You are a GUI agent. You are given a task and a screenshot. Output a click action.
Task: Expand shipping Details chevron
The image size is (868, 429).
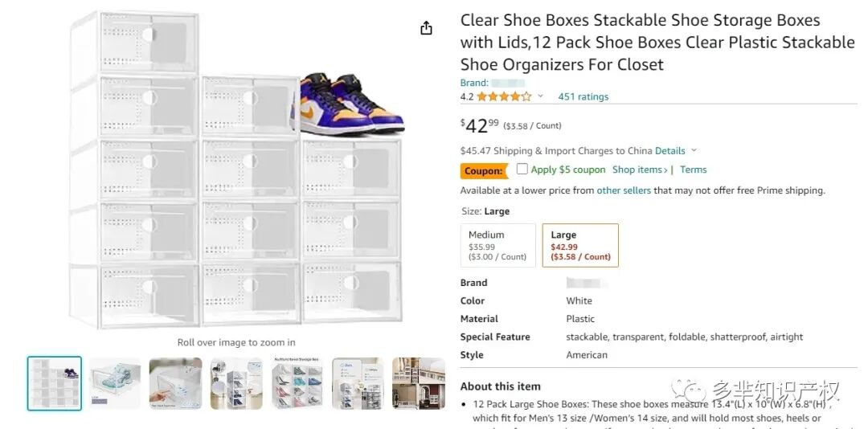[x=694, y=151]
